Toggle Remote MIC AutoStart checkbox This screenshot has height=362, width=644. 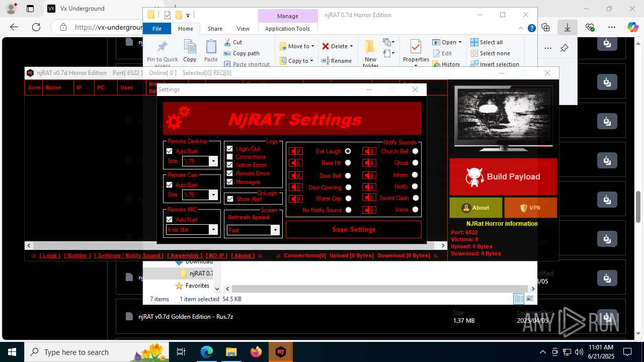[x=169, y=219]
